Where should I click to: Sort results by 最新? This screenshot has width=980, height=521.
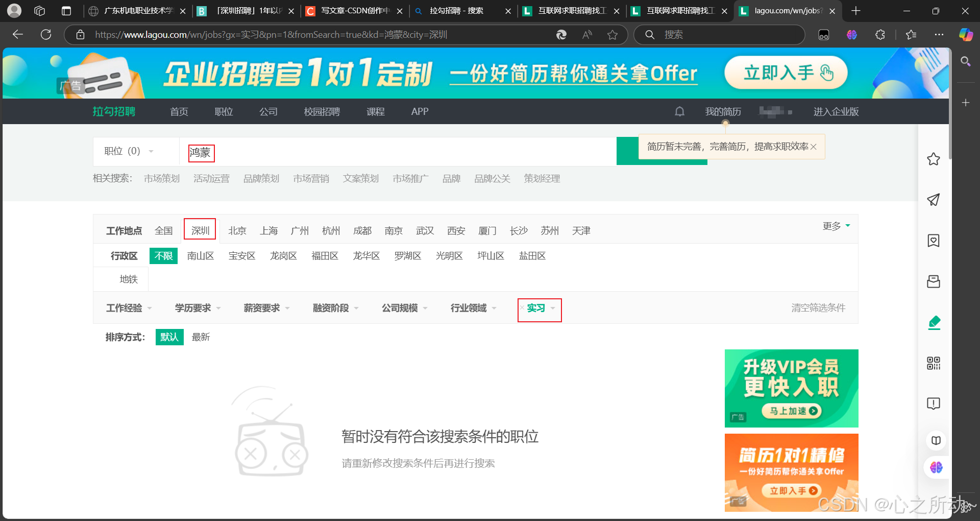pos(201,337)
